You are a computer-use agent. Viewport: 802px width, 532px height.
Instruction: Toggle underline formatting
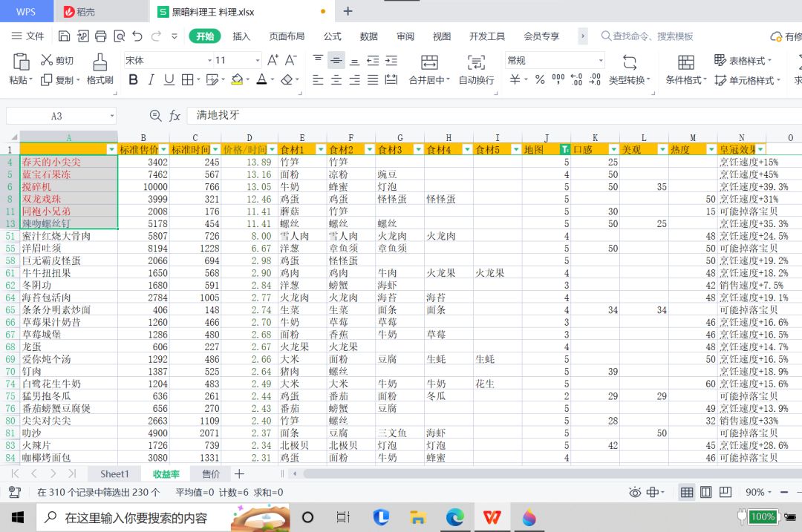pos(169,80)
